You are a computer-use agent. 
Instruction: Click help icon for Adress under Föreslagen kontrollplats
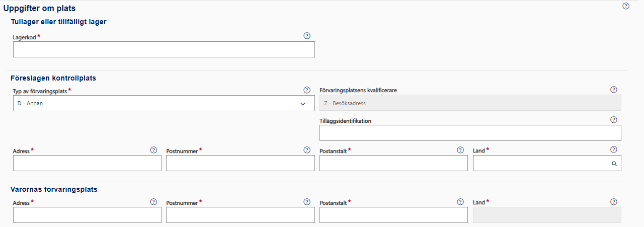pyautogui.click(x=153, y=150)
